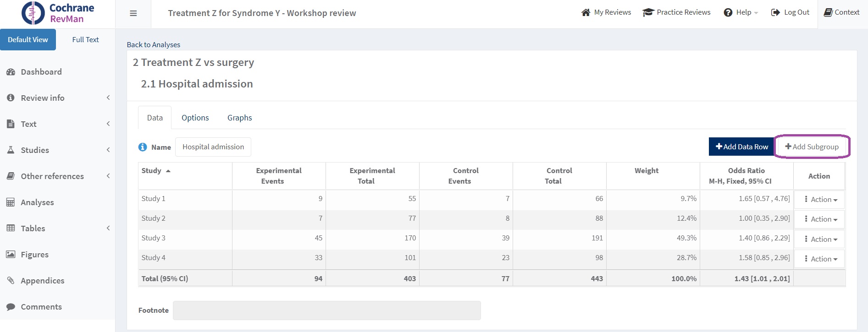Image resolution: width=868 pixels, height=332 pixels.
Task: Go to My Reviews home icon
Action: pyautogui.click(x=586, y=12)
